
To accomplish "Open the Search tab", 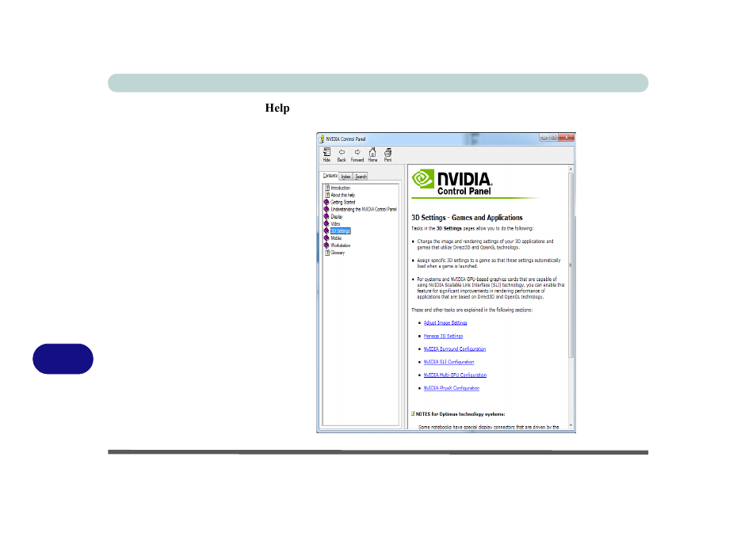I will [361, 177].
